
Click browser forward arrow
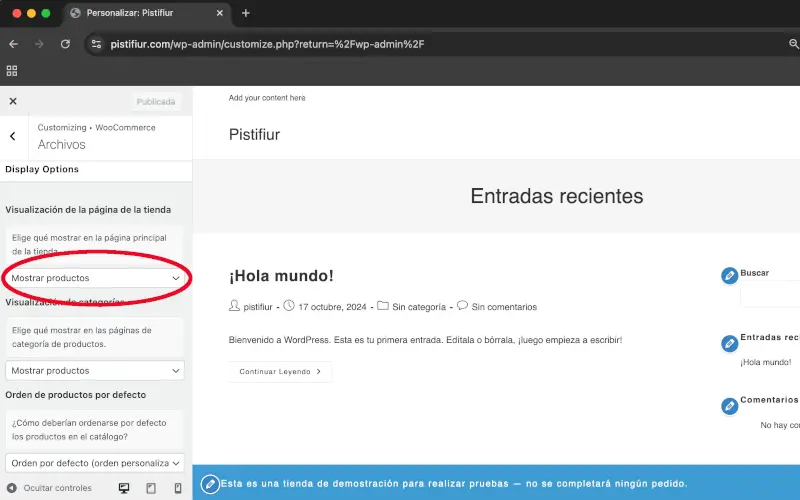click(39, 44)
